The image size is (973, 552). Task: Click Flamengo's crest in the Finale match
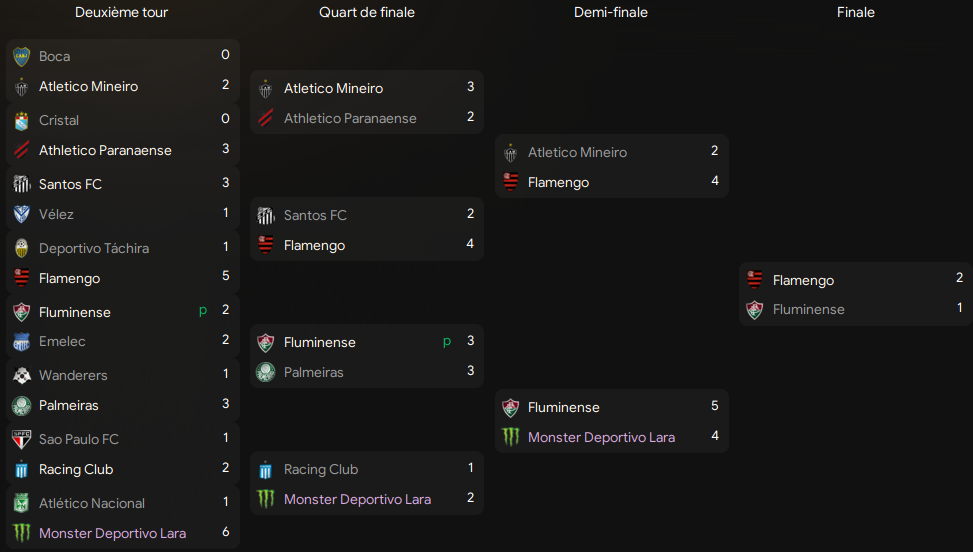755,280
